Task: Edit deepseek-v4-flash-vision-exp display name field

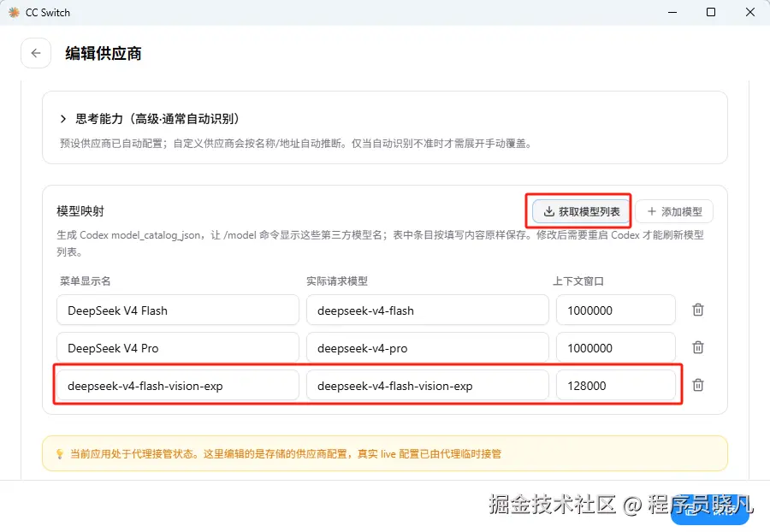Action: coord(178,385)
